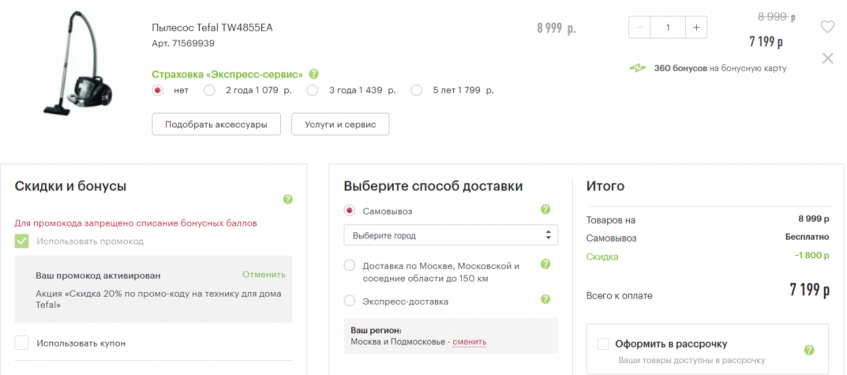847x375 pixels.
Task: Click 360 бонусов на бонусную карту text
Action: pos(721,69)
